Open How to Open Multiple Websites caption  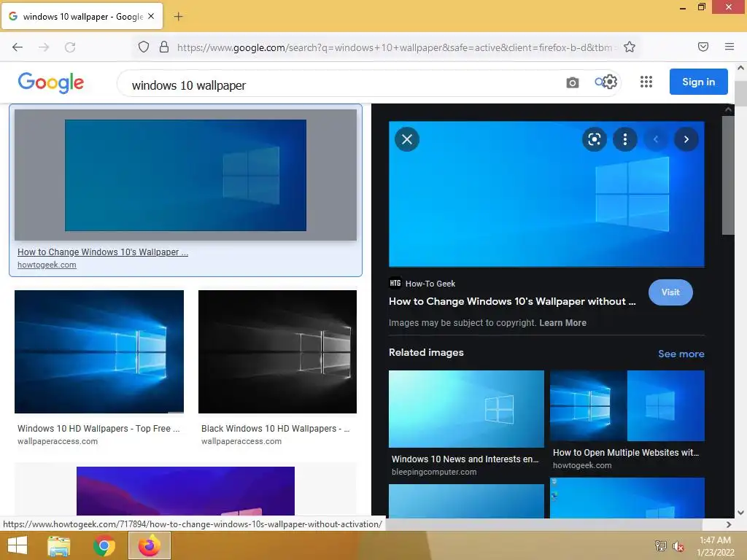(x=626, y=452)
